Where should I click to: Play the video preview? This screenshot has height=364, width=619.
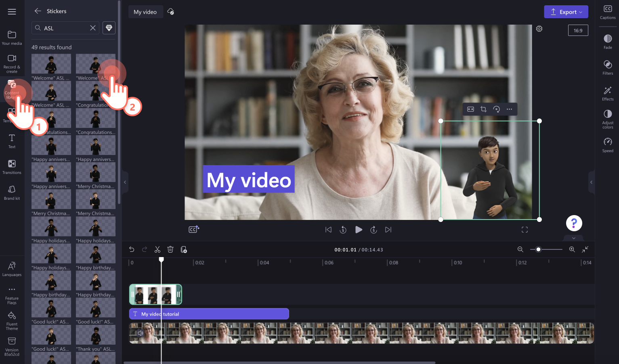click(x=359, y=230)
